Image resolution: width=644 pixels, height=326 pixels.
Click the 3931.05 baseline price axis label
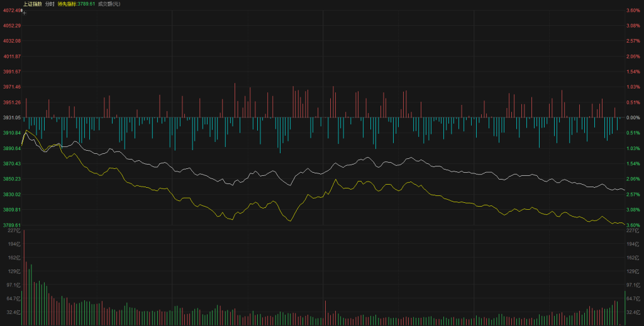(x=10, y=117)
